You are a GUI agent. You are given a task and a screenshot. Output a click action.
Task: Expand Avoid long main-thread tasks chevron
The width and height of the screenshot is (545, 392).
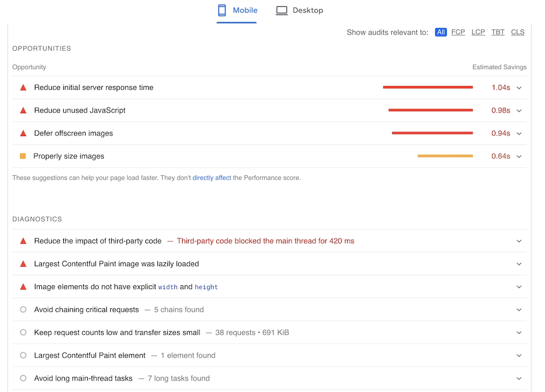click(x=519, y=378)
